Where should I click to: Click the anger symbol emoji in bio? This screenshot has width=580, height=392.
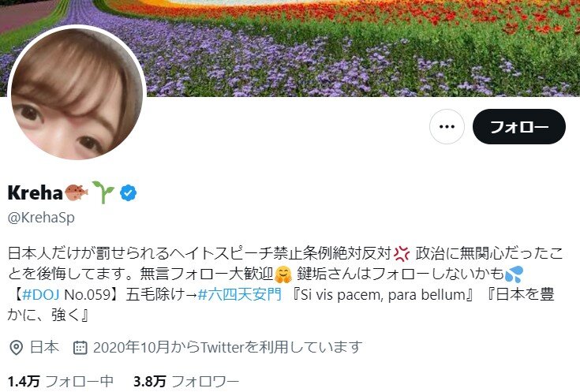pos(402,253)
